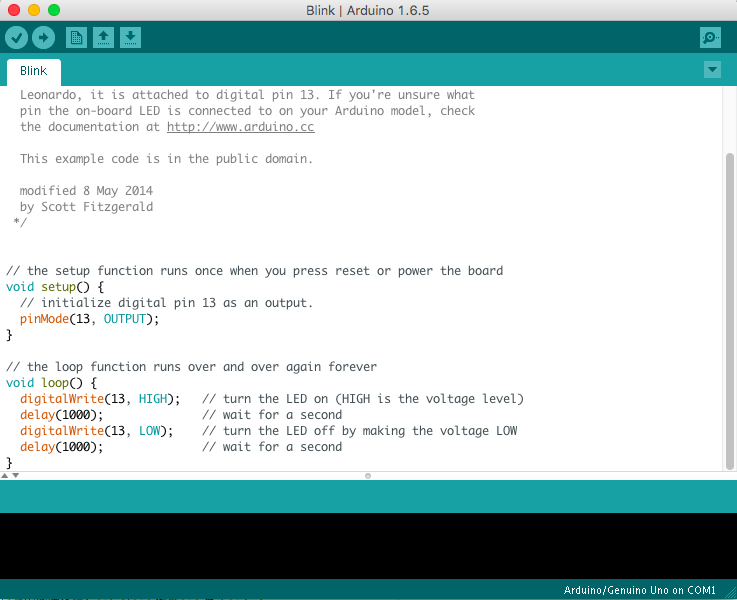This screenshot has width=737, height=600.
Task: Click the line 'void loop() {'
Action: [x=52, y=382]
